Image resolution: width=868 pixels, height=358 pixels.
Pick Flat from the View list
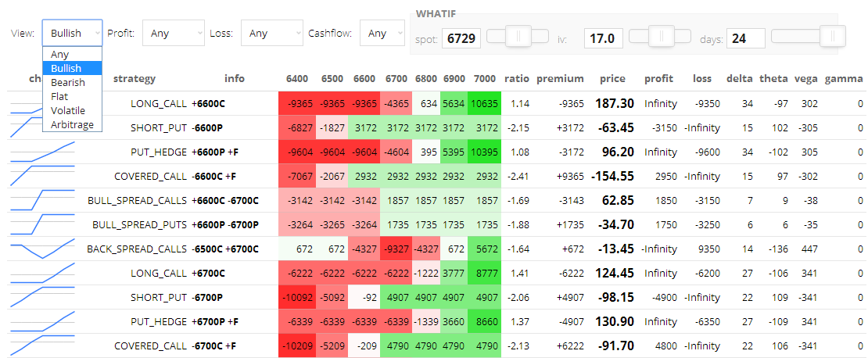click(73, 97)
